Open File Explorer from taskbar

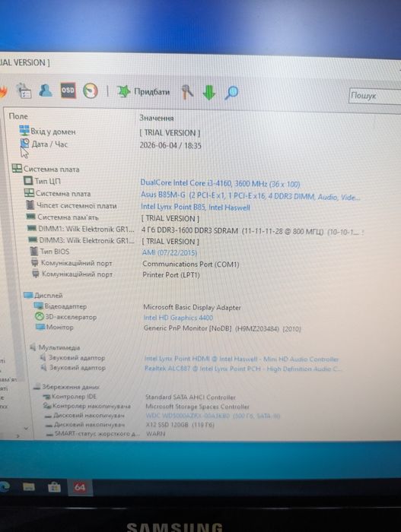[x=29, y=487]
